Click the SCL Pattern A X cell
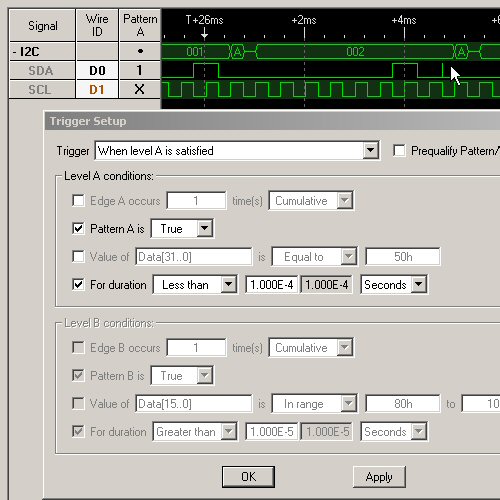The height and width of the screenshot is (500, 500). pos(140,89)
